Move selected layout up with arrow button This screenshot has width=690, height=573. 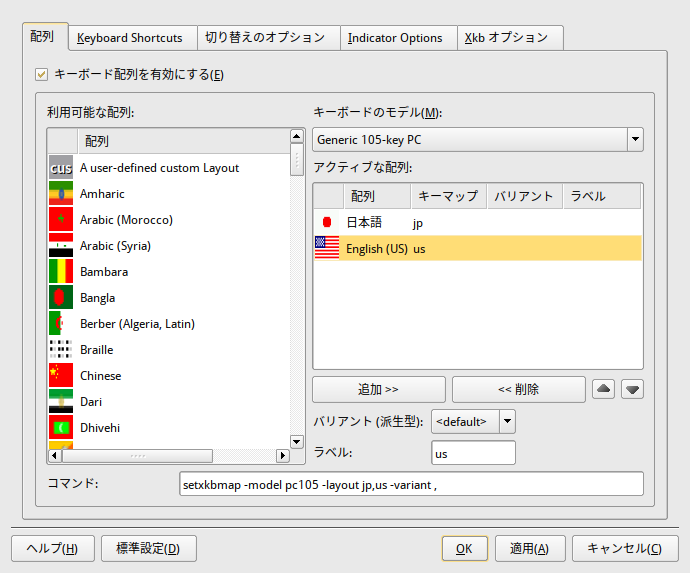tap(603, 389)
